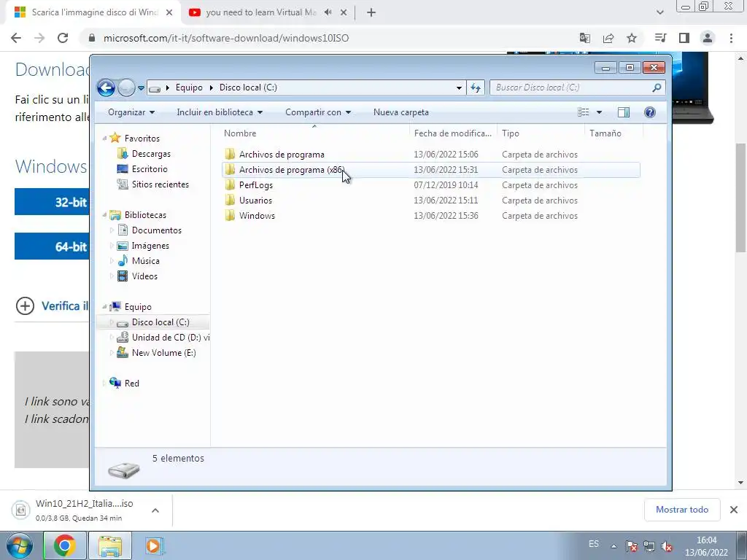This screenshot has width=747, height=560.
Task: Sort by the Tamaño column header
Action: pos(614,133)
